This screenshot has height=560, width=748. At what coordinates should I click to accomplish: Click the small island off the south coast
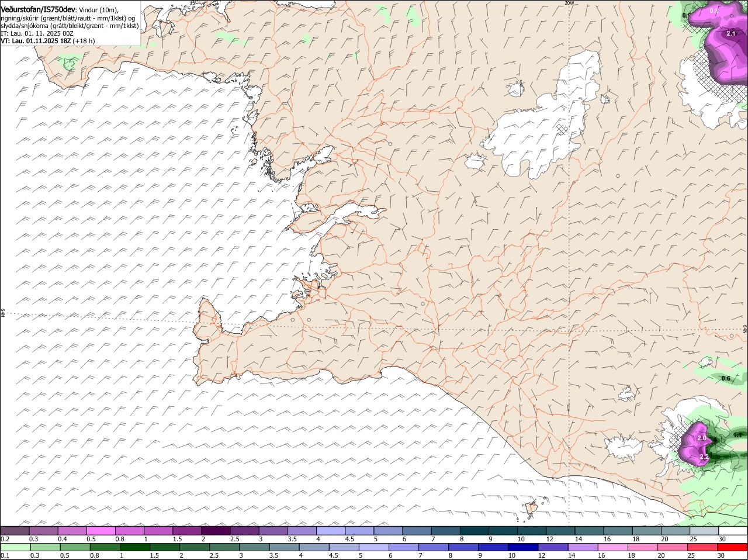[x=532, y=510]
